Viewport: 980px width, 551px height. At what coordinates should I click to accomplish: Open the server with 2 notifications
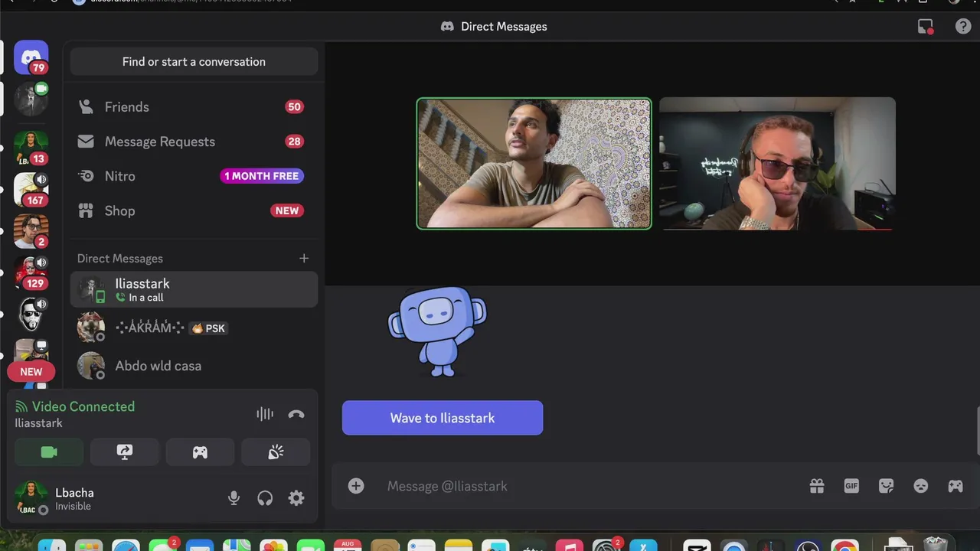pyautogui.click(x=31, y=230)
